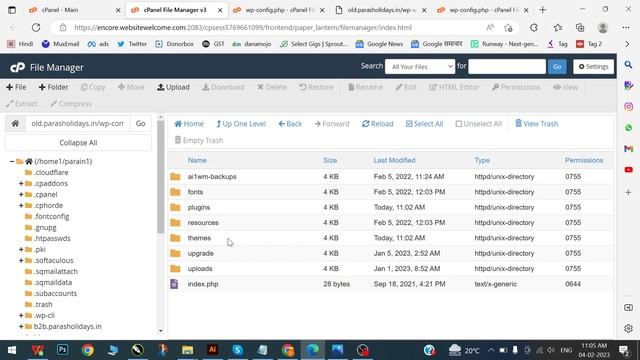Open Twitter bookmark in bookmarks bar
Viewport: 640px width, 360px height.
pyautogui.click(x=132, y=44)
